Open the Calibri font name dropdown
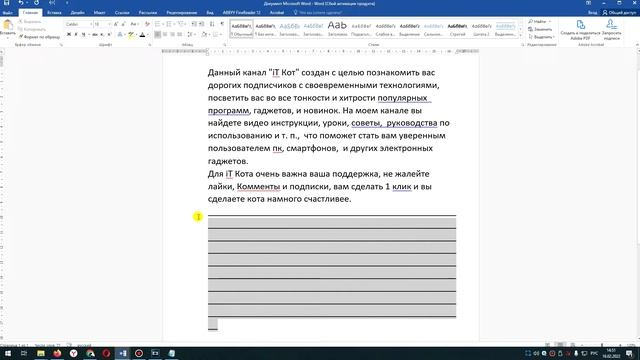Screen dimensions: 640x360 (x=91, y=24)
